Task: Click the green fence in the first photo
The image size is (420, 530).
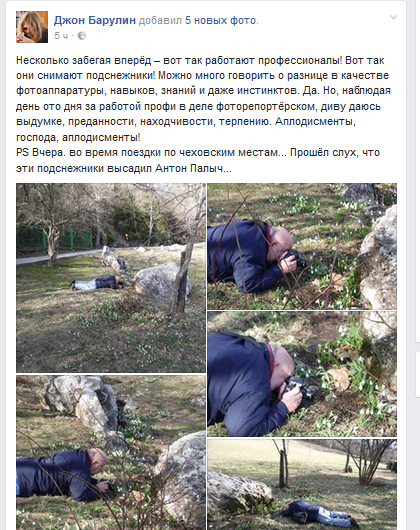Action: (57, 239)
